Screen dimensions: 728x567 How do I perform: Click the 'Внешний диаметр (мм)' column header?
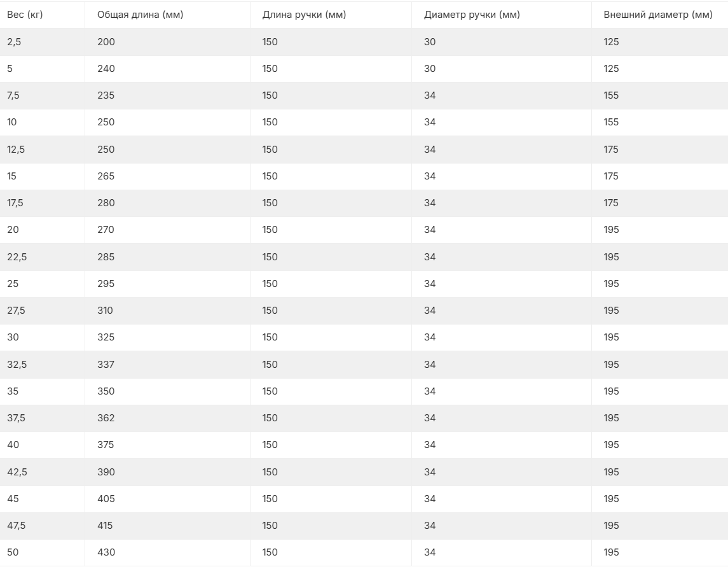coord(657,15)
